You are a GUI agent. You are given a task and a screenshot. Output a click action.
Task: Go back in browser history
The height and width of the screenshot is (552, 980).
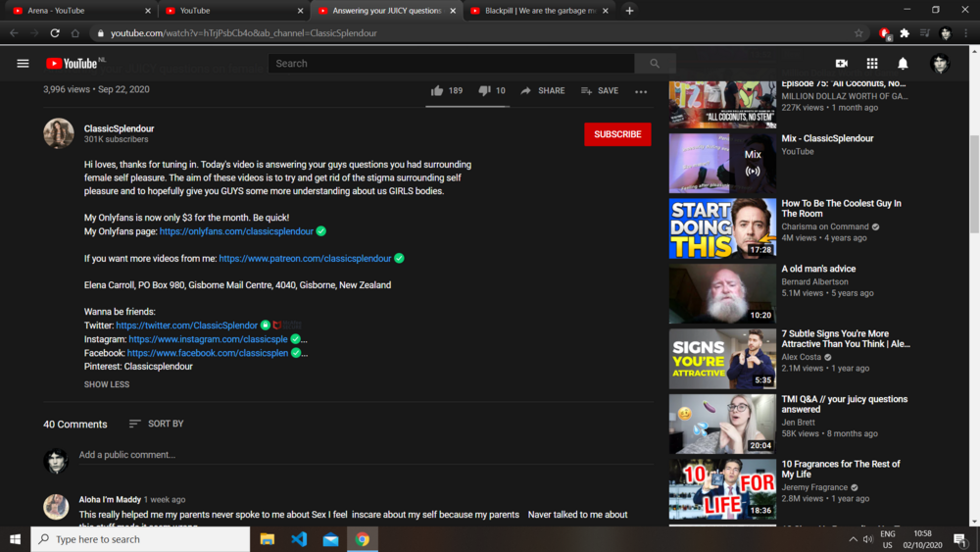click(14, 33)
